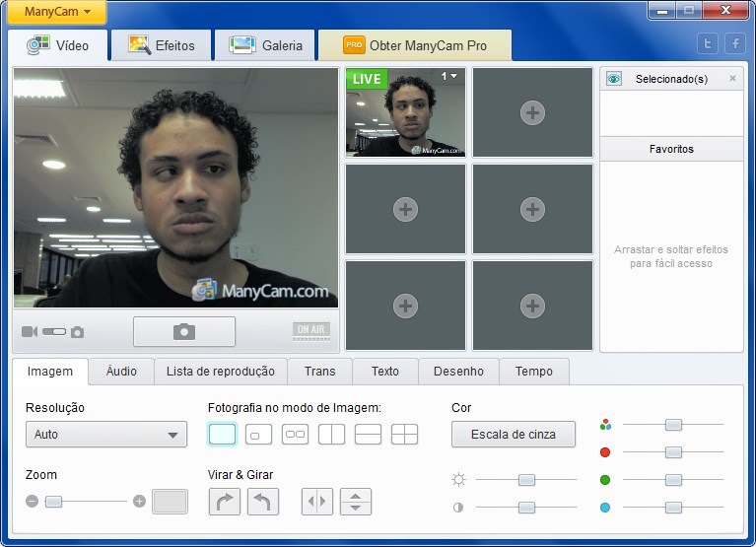Select photo mode small camera icon
The image size is (756, 547).
point(77,332)
